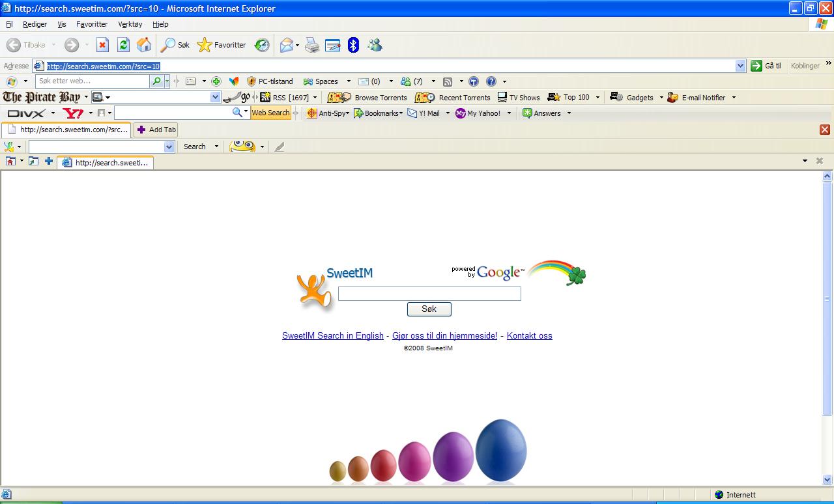Click the blue plus new tab icon
834x504 pixels.
[49, 161]
